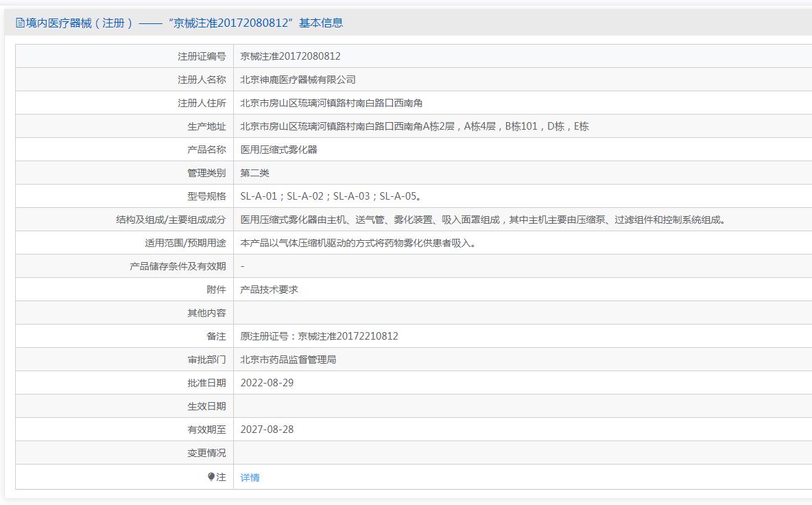Select the product name 医用压缩式雾化器
Screen dimensions: 812x505
(278, 150)
